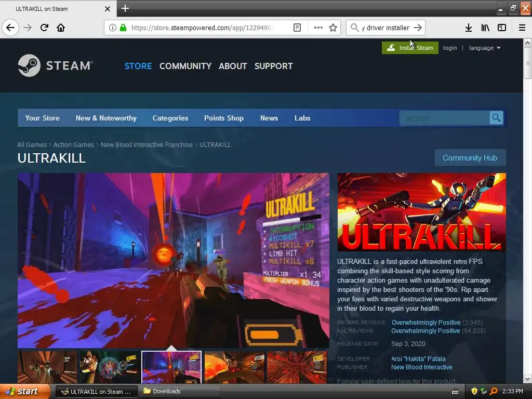
Task: Open recent reviews Overwhelmingly Positive link
Action: pyautogui.click(x=426, y=322)
